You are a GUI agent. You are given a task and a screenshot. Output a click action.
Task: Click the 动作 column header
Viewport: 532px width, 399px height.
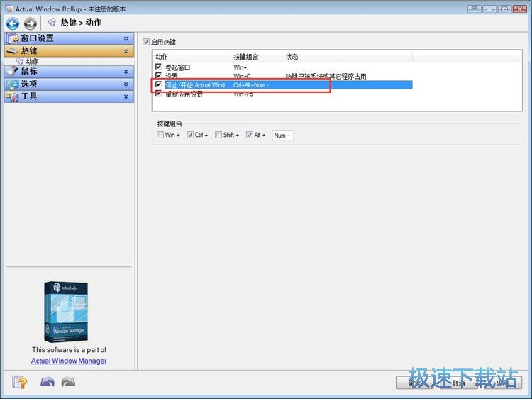pyautogui.click(x=192, y=57)
